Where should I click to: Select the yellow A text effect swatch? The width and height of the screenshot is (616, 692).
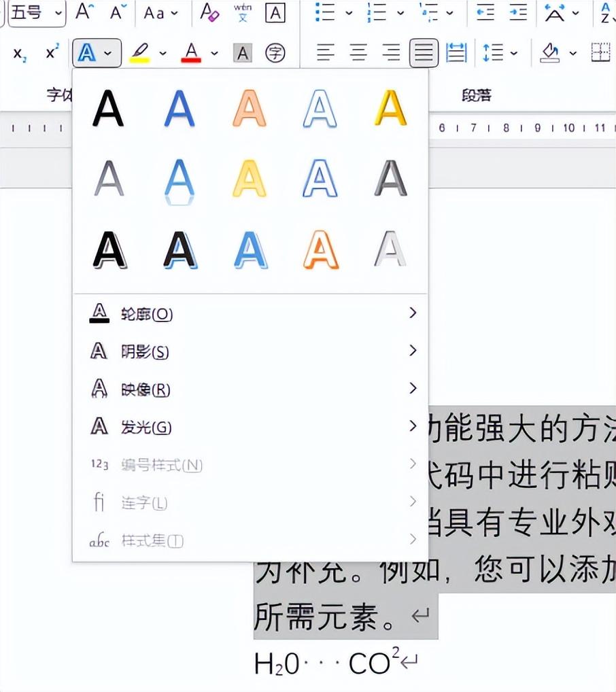pyautogui.click(x=390, y=107)
